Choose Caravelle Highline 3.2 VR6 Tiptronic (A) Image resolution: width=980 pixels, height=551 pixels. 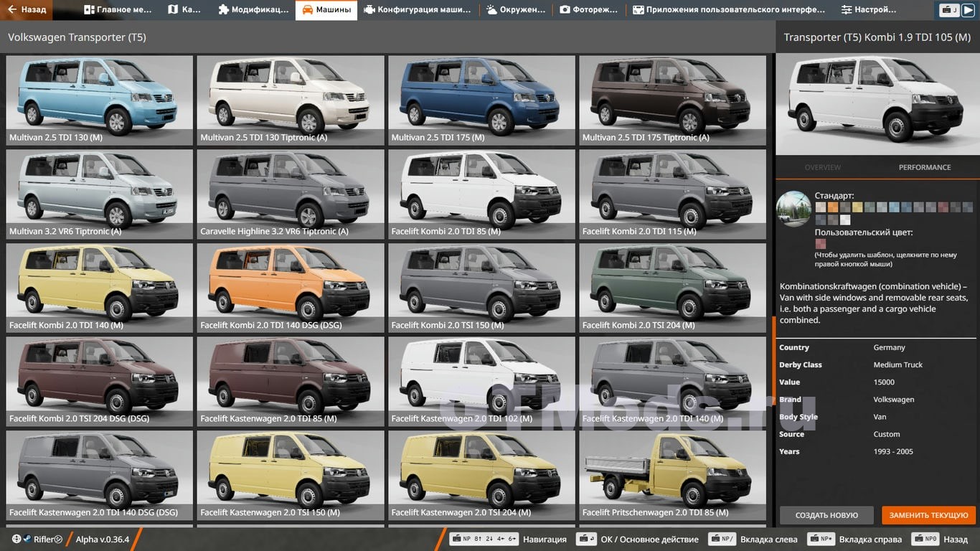[291, 194]
